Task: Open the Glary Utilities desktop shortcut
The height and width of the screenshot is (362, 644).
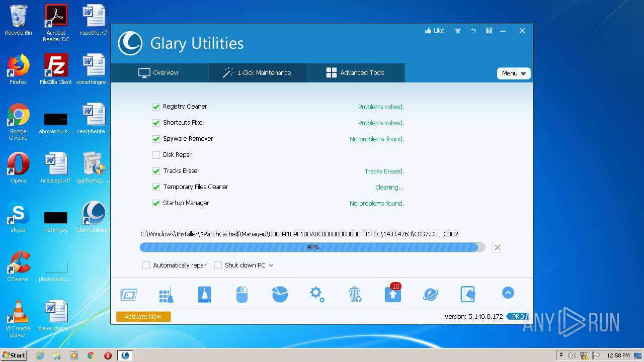Action: pyautogui.click(x=94, y=217)
